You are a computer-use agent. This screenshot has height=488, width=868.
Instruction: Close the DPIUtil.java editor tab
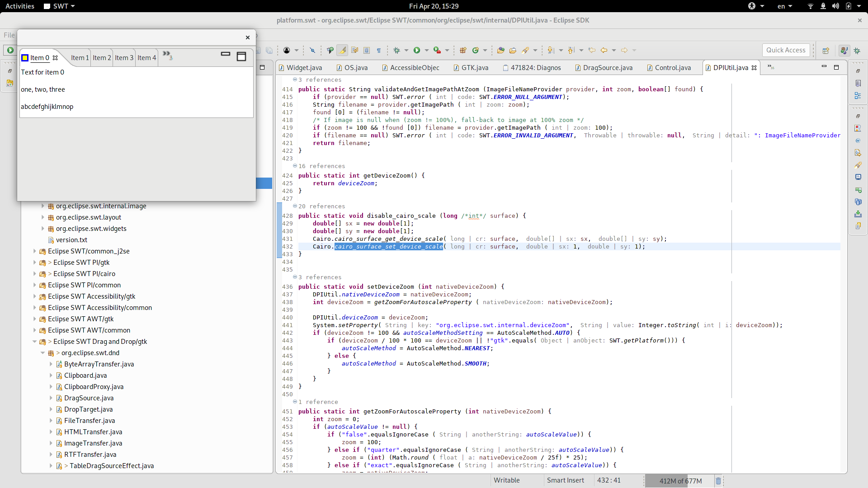point(754,68)
